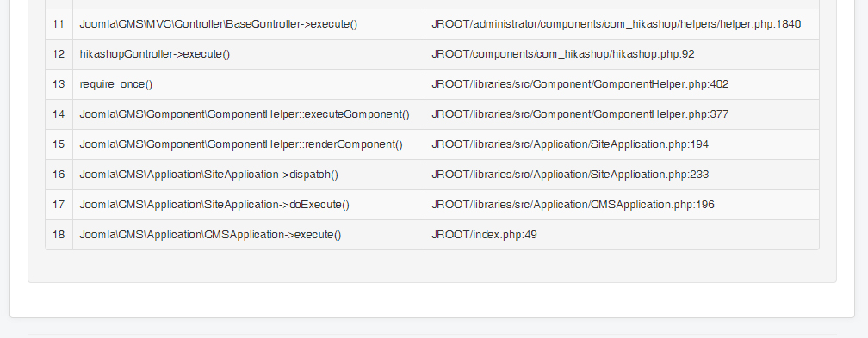Click ComponentHelper::executeComponent() entry
The image size is (868, 338).
(245, 114)
